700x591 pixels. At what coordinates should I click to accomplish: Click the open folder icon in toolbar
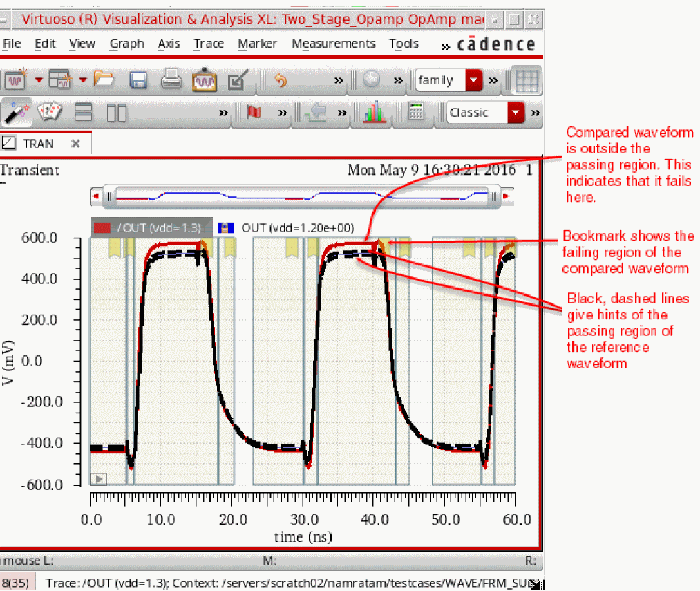pos(104,80)
